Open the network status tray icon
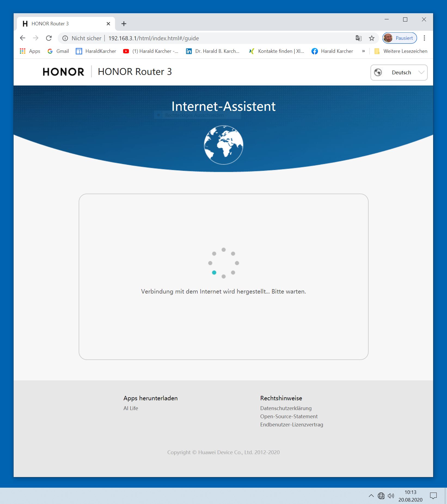Screen dimensions: 447x504 tap(381, 496)
